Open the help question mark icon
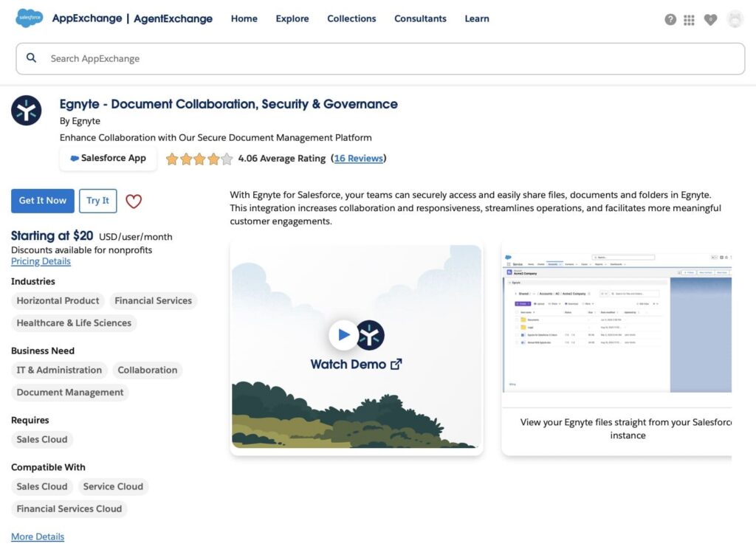 point(670,19)
